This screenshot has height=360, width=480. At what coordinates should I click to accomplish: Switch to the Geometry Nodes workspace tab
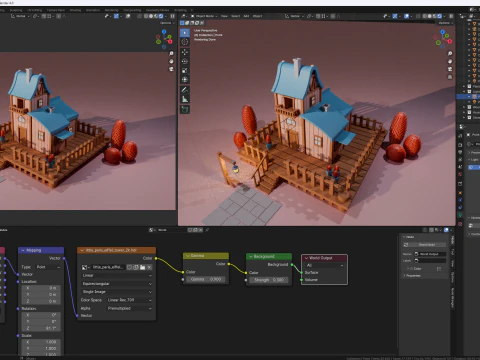157,10
